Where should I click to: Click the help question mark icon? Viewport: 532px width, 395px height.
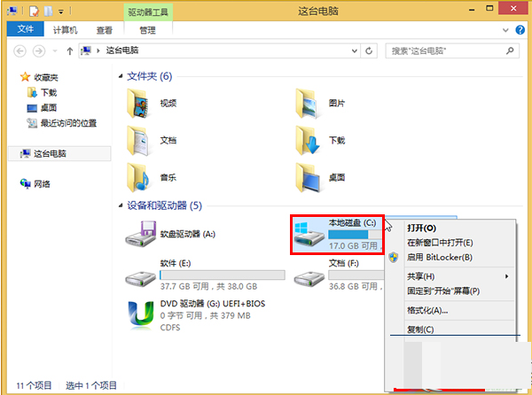pyautogui.click(x=519, y=29)
